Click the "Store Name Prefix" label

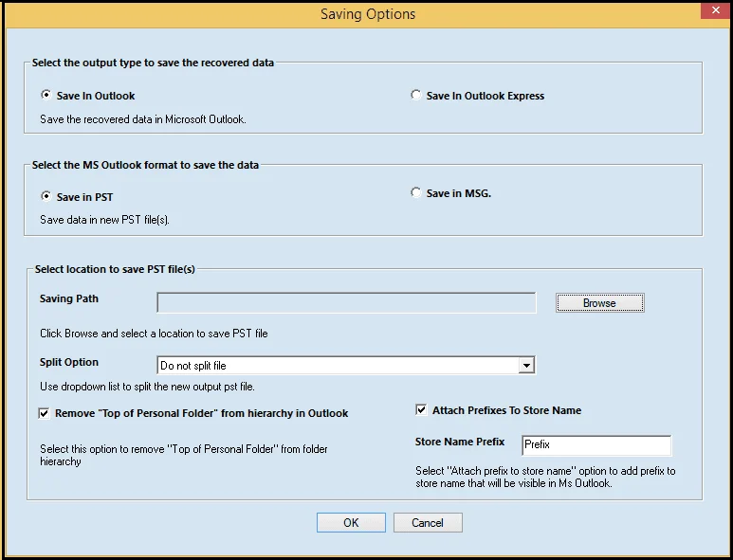pyautogui.click(x=460, y=442)
